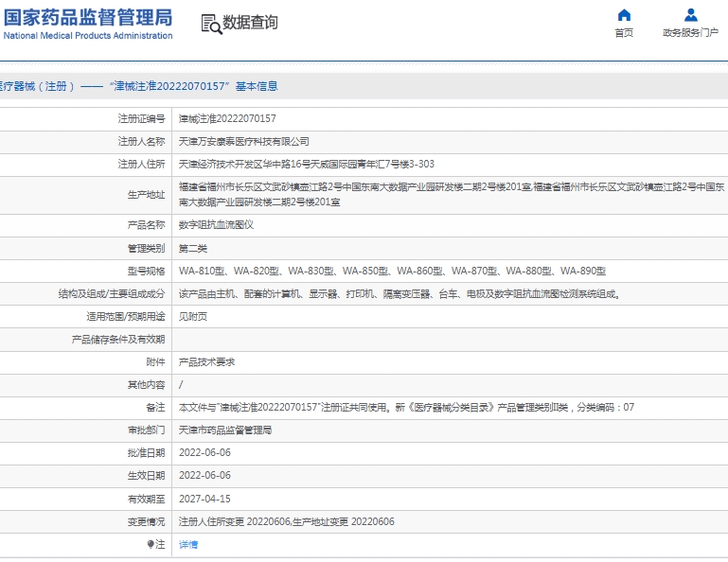
Task: Click the 产品名称 row label
Action: (x=146, y=225)
